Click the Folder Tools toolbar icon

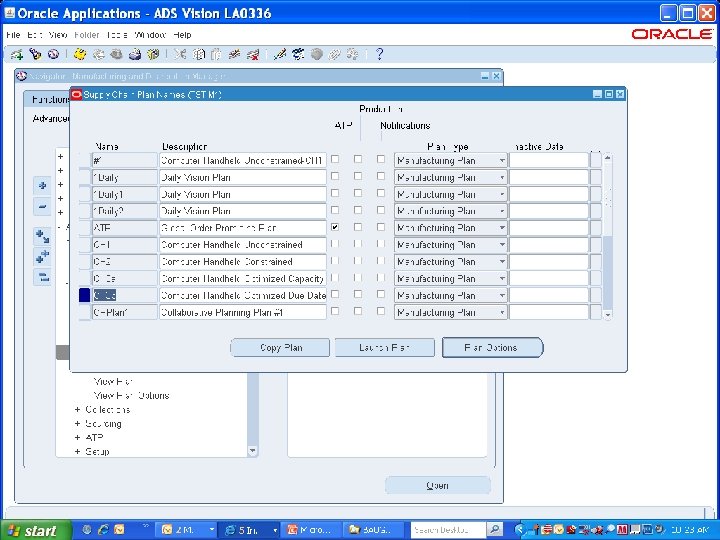point(353,54)
